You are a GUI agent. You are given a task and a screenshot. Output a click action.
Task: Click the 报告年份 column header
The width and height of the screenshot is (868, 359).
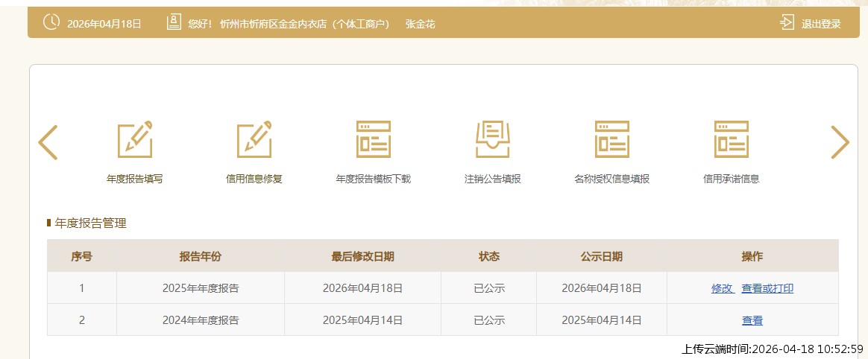[x=200, y=256]
